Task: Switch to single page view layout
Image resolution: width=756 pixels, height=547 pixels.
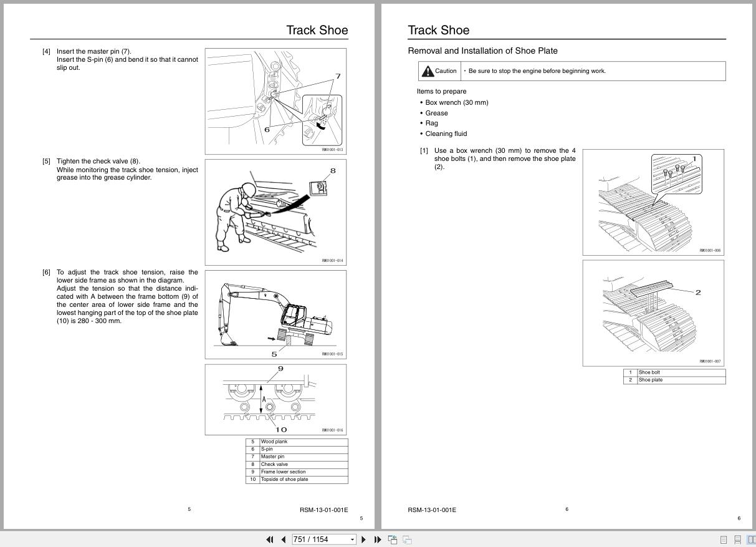Action: 724,540
